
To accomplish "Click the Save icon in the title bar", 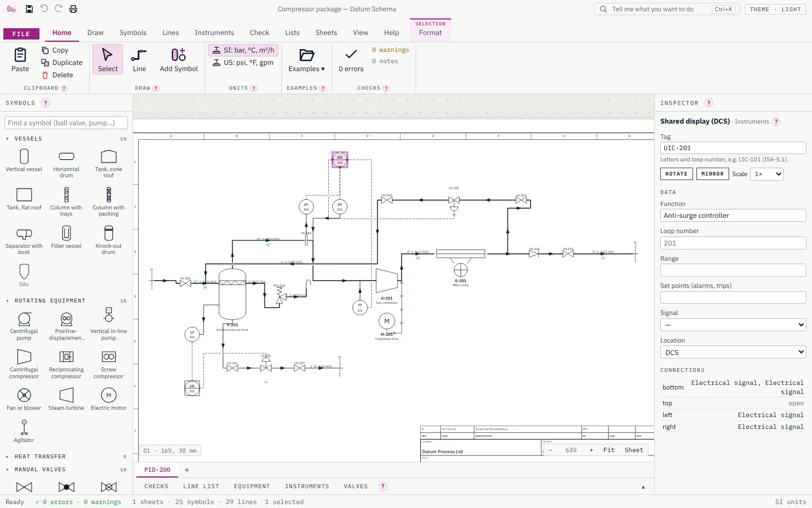I will coord(29,9).
